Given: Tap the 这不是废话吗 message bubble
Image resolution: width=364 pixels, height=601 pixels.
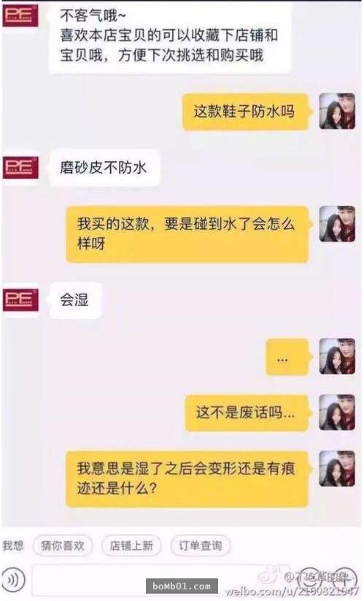Looking at the screenshot, I should click(247, 413).
